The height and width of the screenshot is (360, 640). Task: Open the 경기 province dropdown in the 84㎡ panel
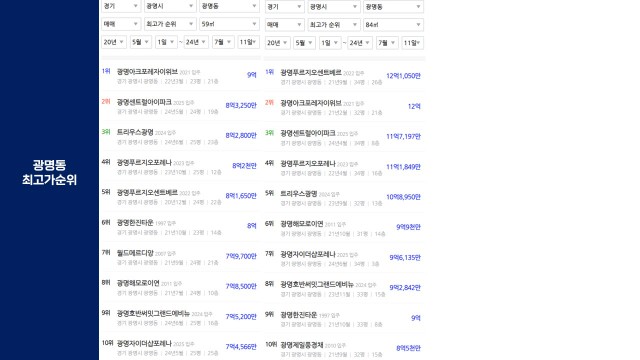point(284,7)
